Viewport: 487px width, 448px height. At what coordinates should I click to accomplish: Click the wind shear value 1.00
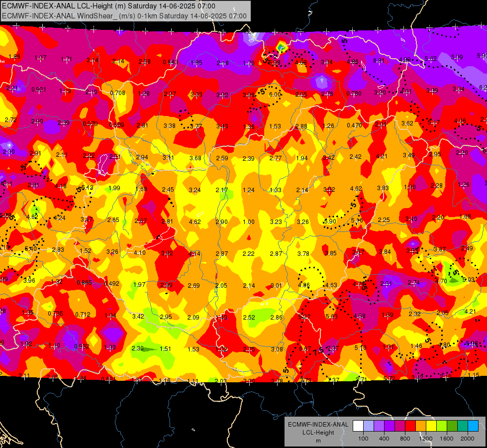pos(248,222)
